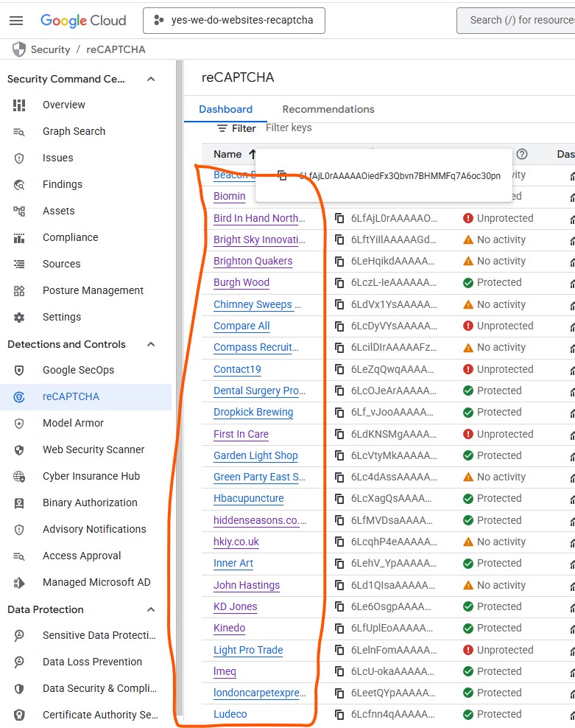Click the Google Cloud logo
Viewport: 575px width, 728px height.
(x=83, y=21)
